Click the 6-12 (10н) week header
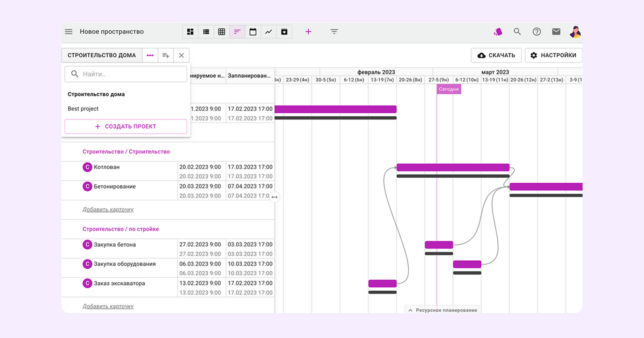This screenshot has height=338, width=644. [x=467, y=80]
